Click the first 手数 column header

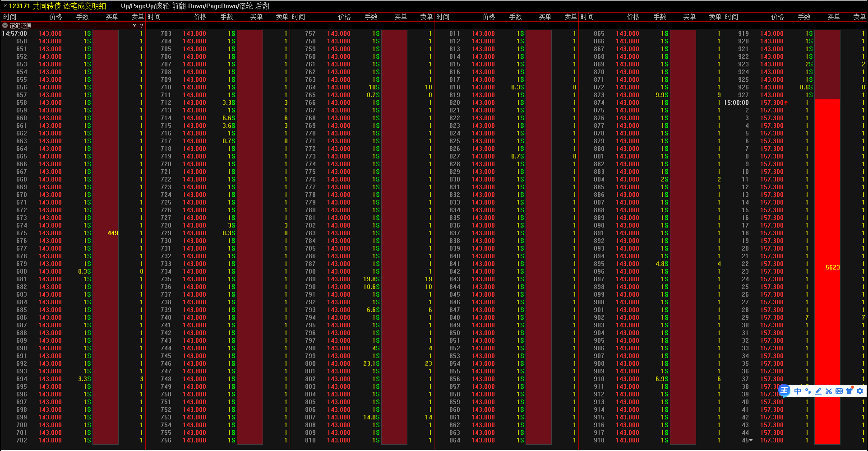coord(82,17)
